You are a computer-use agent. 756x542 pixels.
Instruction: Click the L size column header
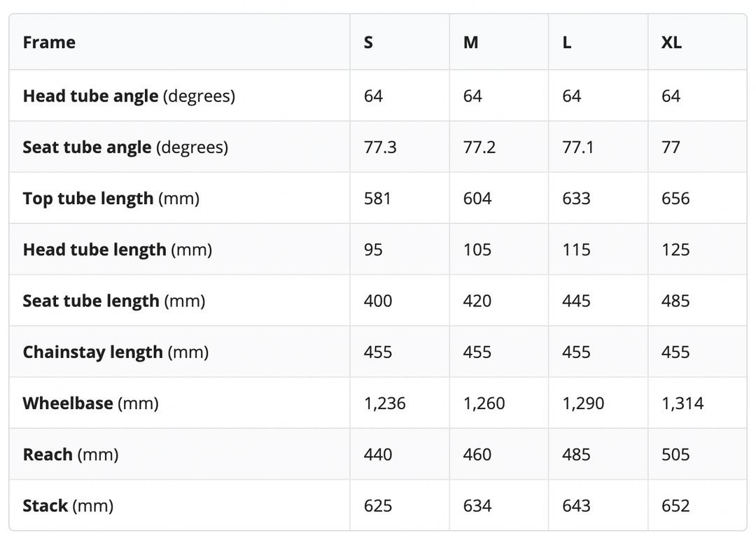567,43
